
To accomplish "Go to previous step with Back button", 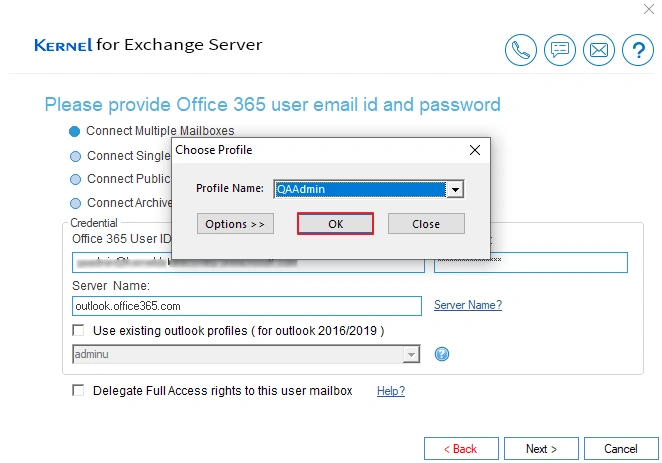I will (461, 448).
